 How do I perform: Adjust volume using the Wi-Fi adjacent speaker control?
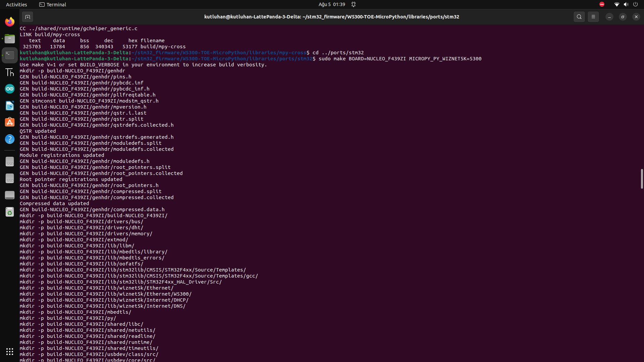pos(626,4)
